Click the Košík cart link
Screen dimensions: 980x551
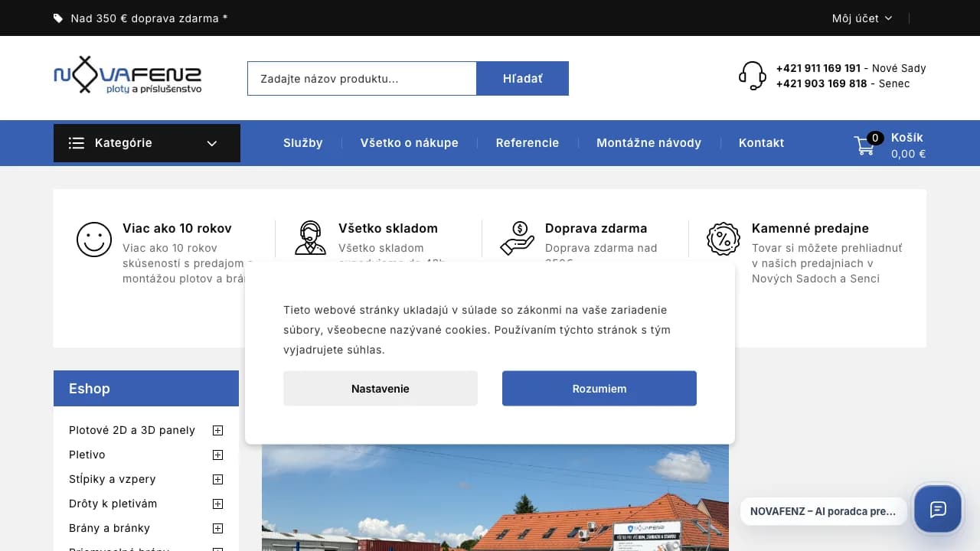[x=907, y=138]
